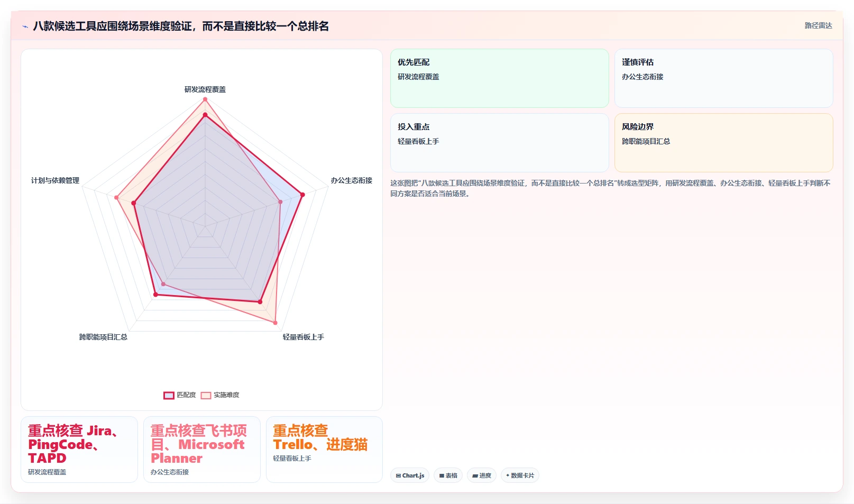Toggle the 实施难度 legend swatch
The height and width of the screenshot is (504, 854).
pyautogui.click(x=206, y=395)
